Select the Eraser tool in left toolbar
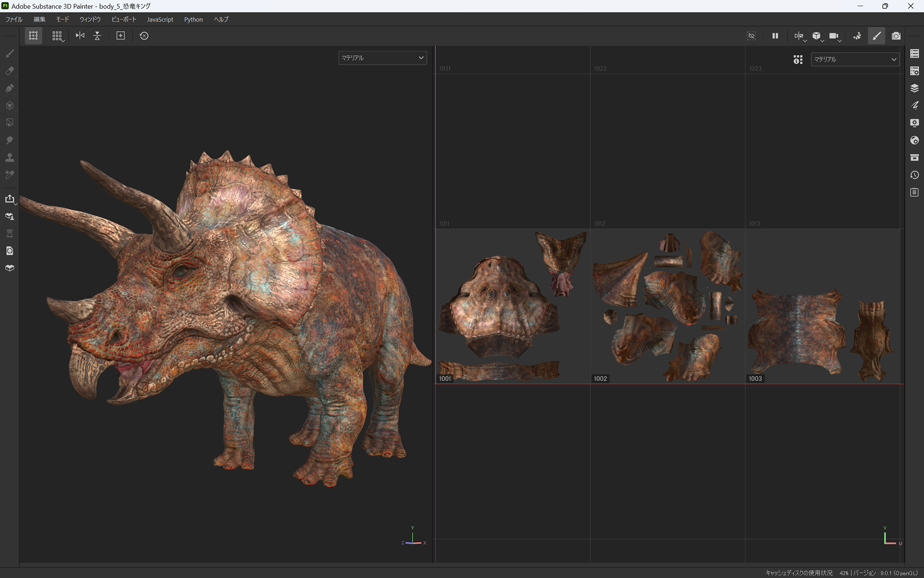 (x=10, y=71)
